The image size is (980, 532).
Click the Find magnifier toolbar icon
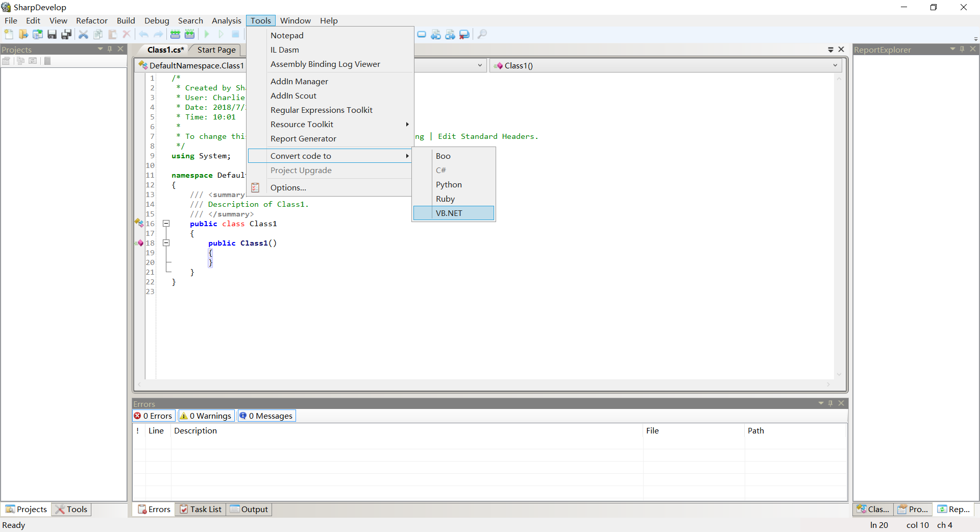[482, 34]
